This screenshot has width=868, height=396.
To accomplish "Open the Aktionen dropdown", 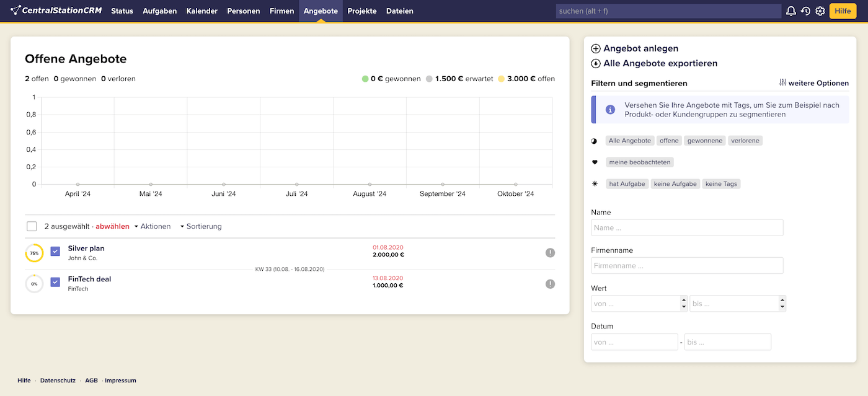I will 153,226.
